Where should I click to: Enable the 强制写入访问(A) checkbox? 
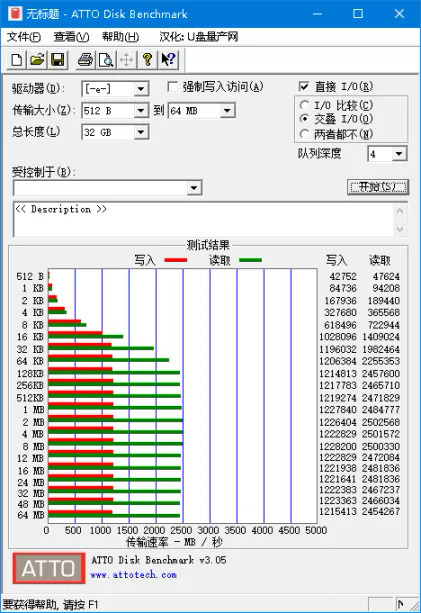(x=172, y=86)
